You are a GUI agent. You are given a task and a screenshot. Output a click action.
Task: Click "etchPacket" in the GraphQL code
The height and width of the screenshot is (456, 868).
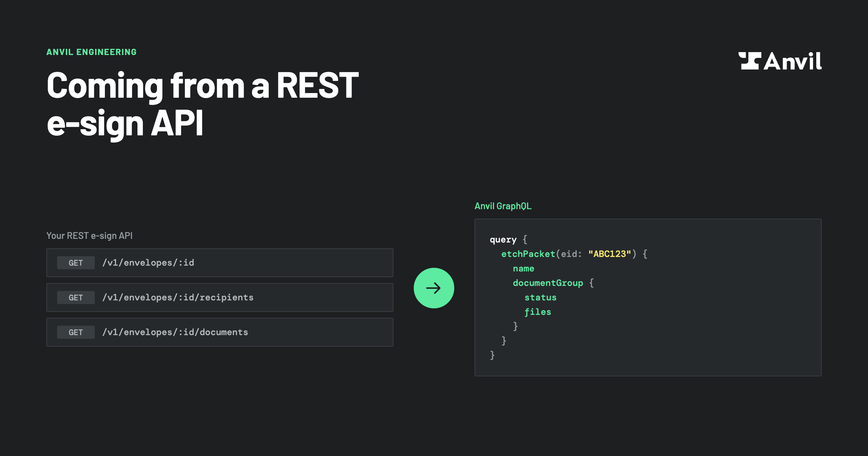528,254
